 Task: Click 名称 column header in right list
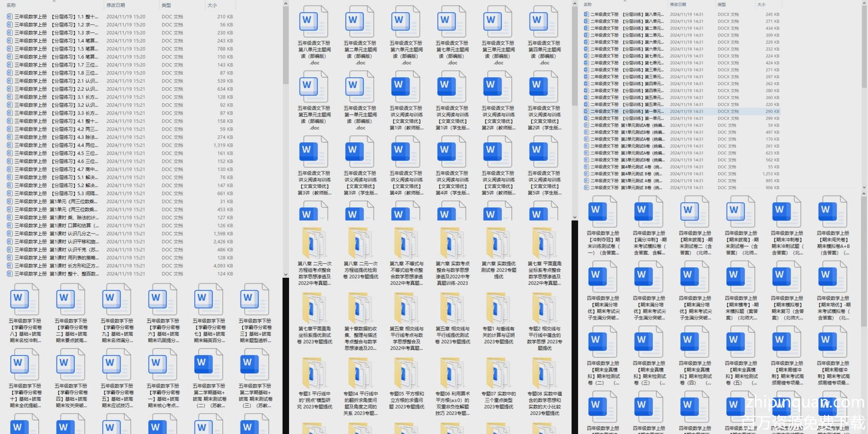tap(588, 4)
